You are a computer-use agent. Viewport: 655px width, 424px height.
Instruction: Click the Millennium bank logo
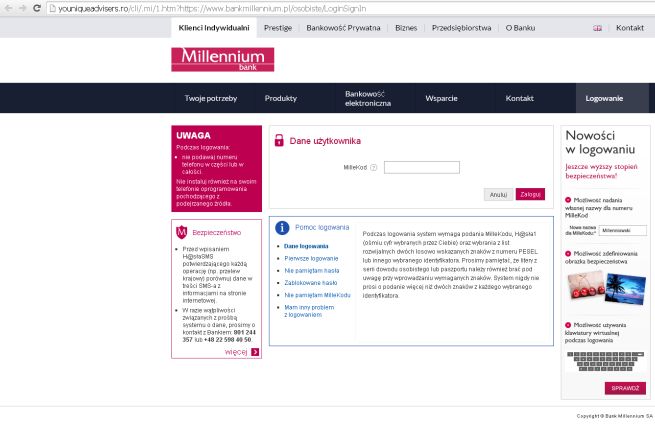tap(223, 59)
